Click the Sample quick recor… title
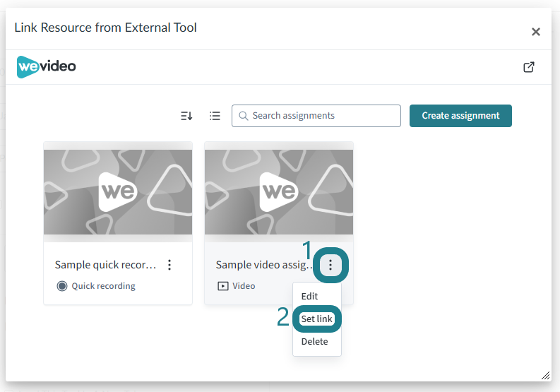Screen dimensions: 560x392 pyautogui.click(x=105, y=265)
